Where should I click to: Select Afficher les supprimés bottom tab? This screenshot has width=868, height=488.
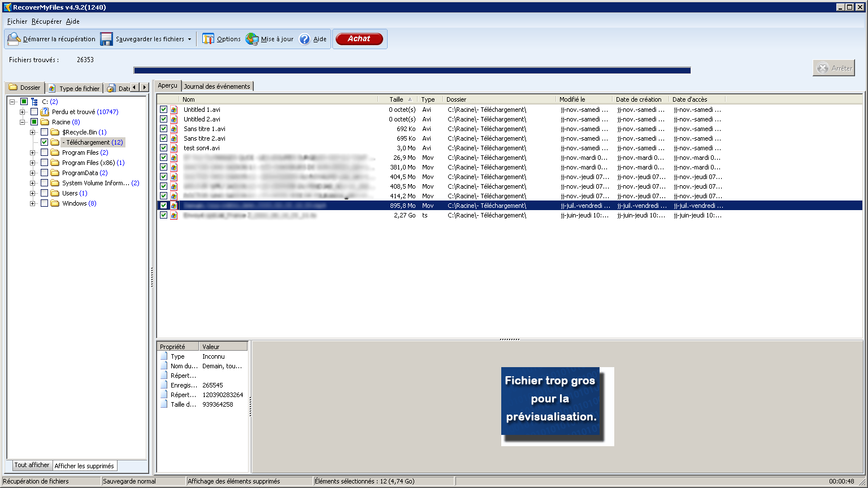84,466
